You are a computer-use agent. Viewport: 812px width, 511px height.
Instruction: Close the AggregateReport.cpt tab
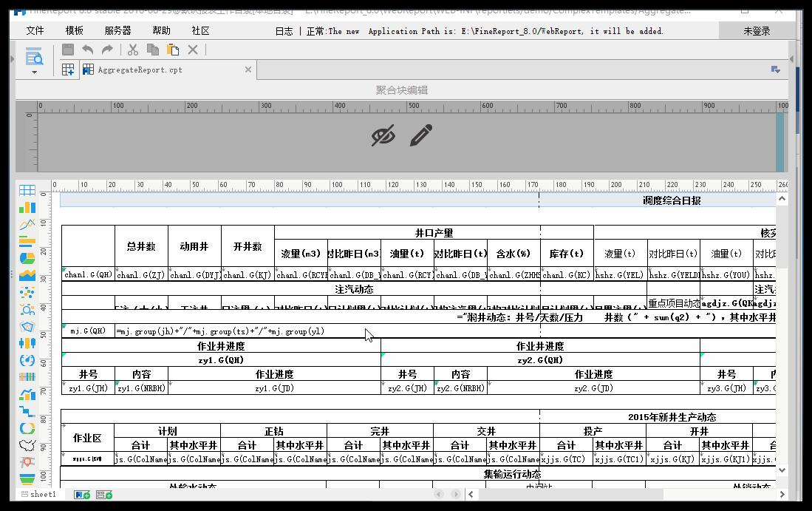pyautogui.click(x=248, y=70)
